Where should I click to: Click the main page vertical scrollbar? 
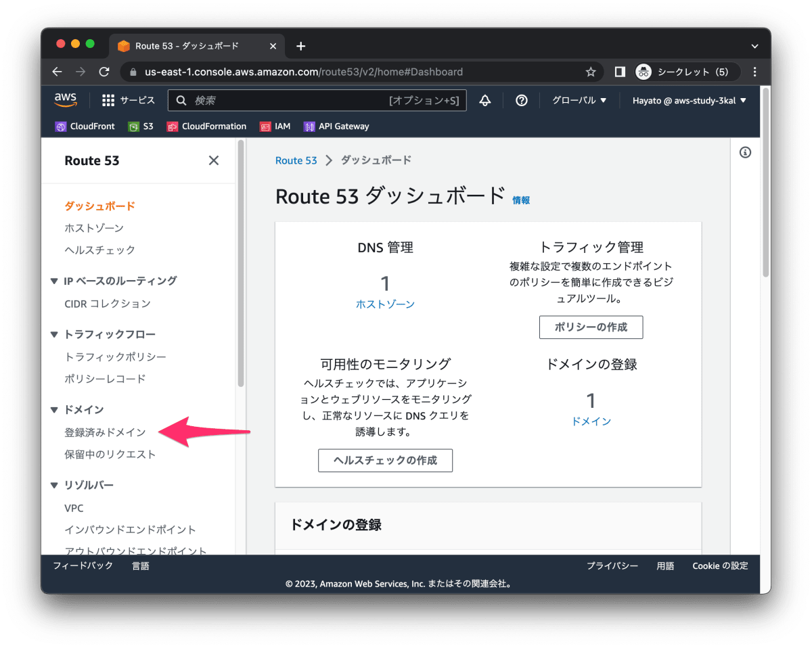[766, 183]
